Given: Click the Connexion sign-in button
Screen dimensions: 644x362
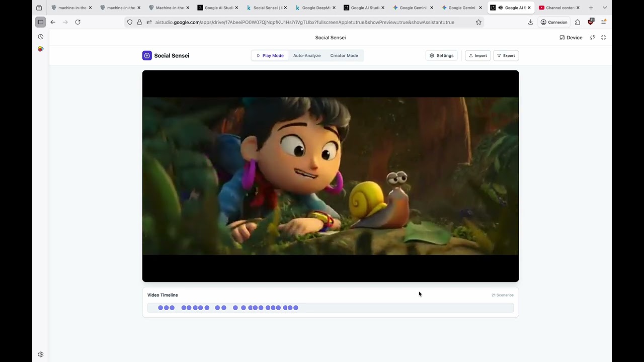Looking at the screenshot, I should pyautogui.click(x=553, y=22).
